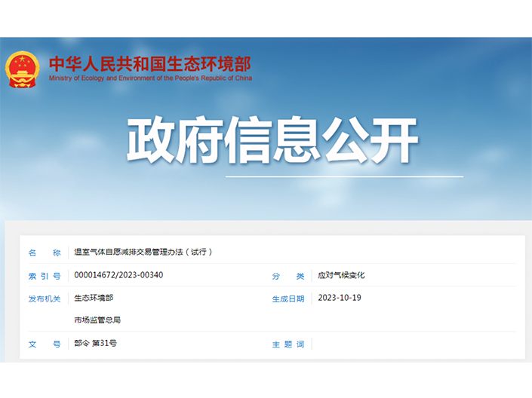Click the empty 主题词 value cell
Viewport: 532px width, 398px height.
415,344
